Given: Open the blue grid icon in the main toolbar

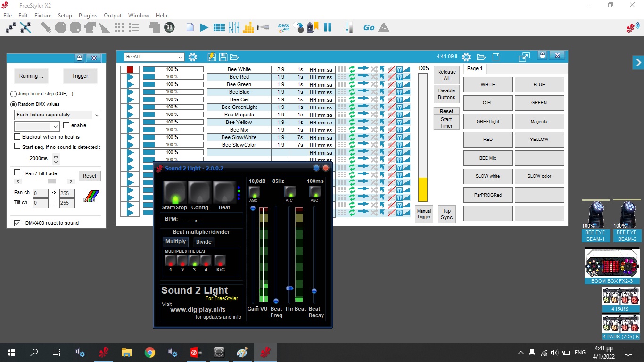Looking at the screenshot, I should point(219,27).
